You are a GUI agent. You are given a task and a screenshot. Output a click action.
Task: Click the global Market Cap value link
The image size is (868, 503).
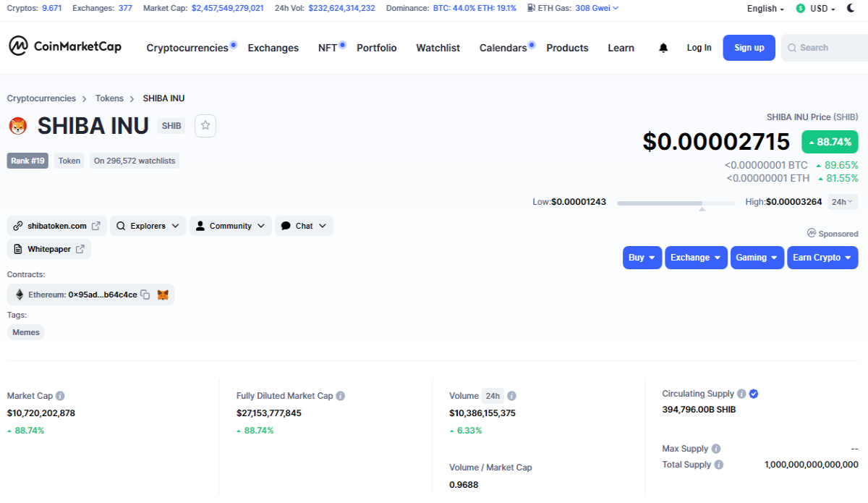[x=227, y=8]
